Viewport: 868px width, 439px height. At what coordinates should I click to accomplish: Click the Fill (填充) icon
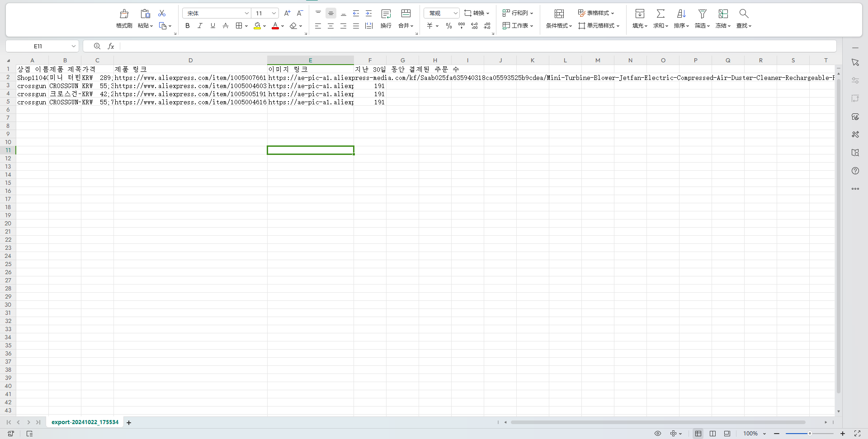[640, 14]
